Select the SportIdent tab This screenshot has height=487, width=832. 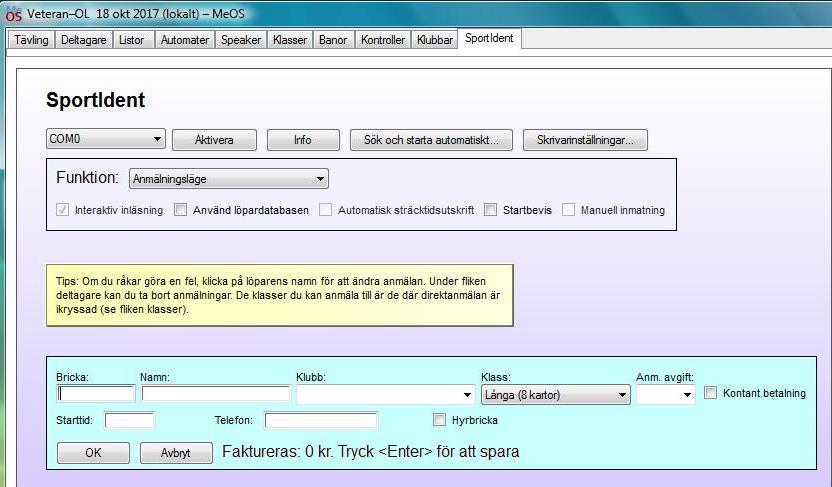489,38
